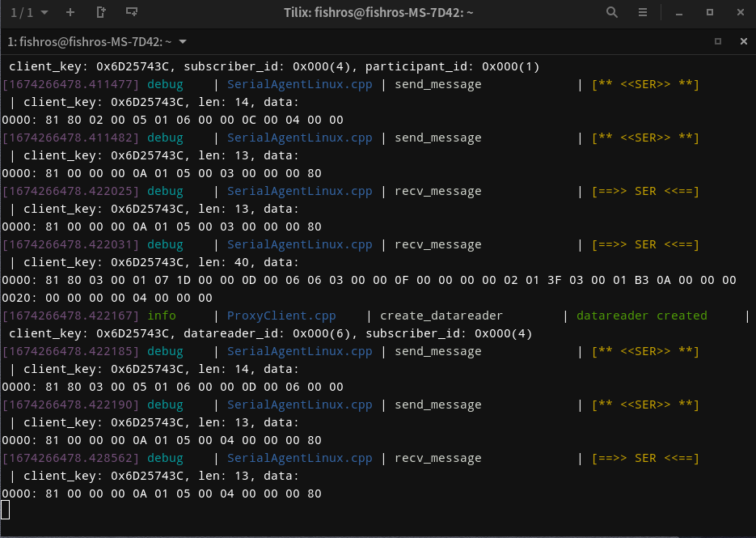
Task: Open the Tilix hamburger menu
Action: [643, 13]
